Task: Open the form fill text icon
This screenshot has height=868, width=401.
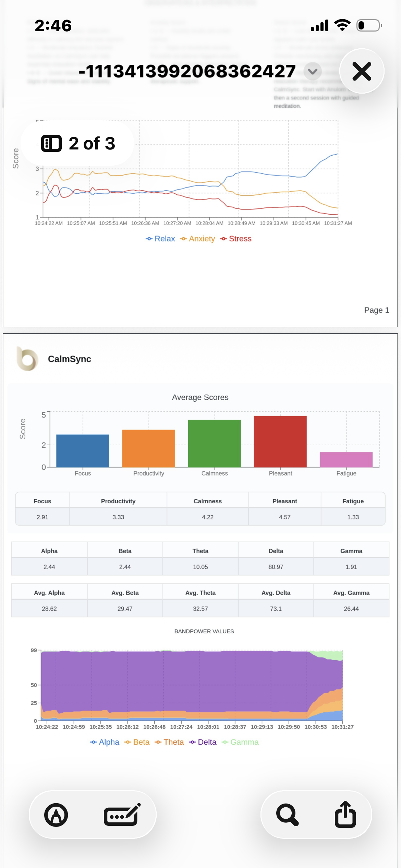Action: (122, 815)
